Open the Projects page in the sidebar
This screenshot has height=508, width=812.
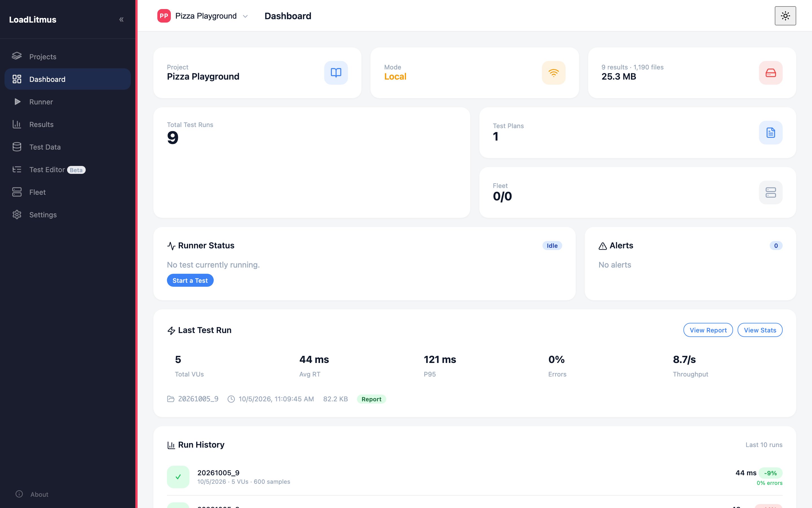pyautogui.click(x=67, y=56)
